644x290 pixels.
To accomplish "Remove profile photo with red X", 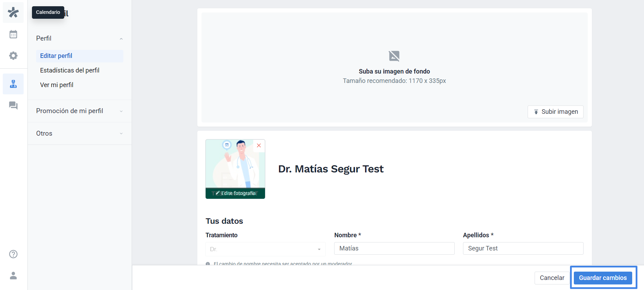I will click(x=259, y=146).
